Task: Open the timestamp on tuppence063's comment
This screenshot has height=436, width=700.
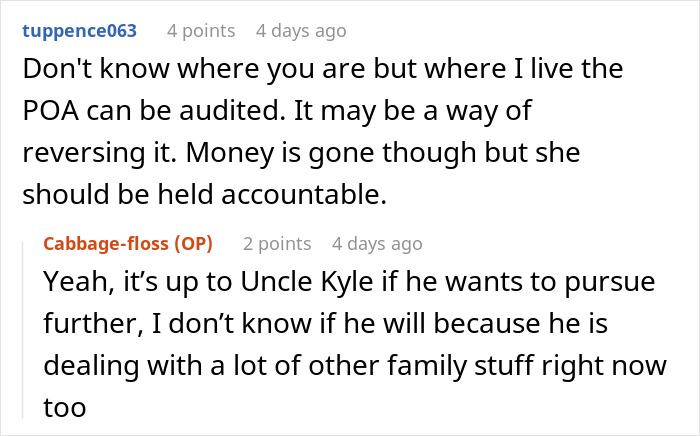Action: point(301,31)
